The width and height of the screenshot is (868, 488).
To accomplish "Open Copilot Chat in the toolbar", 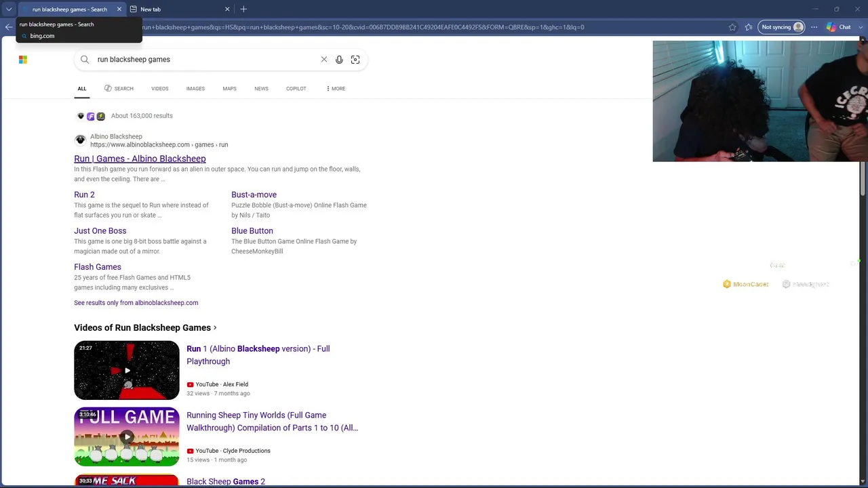I will [839, 27].
